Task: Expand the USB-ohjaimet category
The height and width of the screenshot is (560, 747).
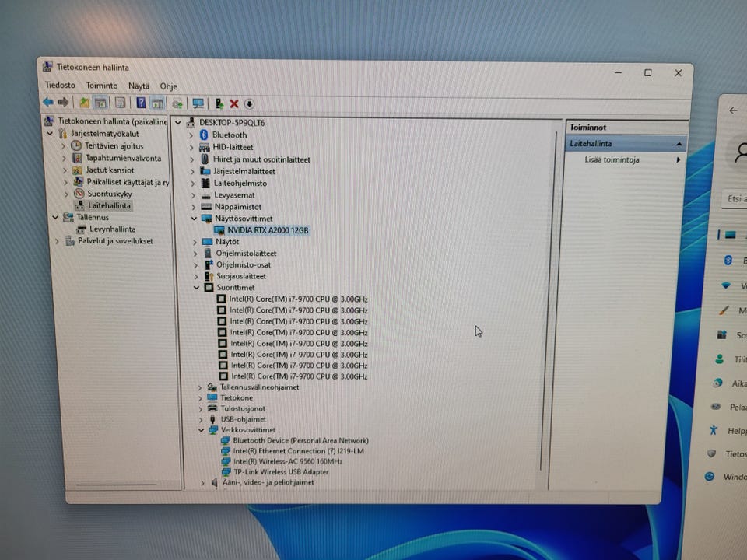Action: coord(200,419)
